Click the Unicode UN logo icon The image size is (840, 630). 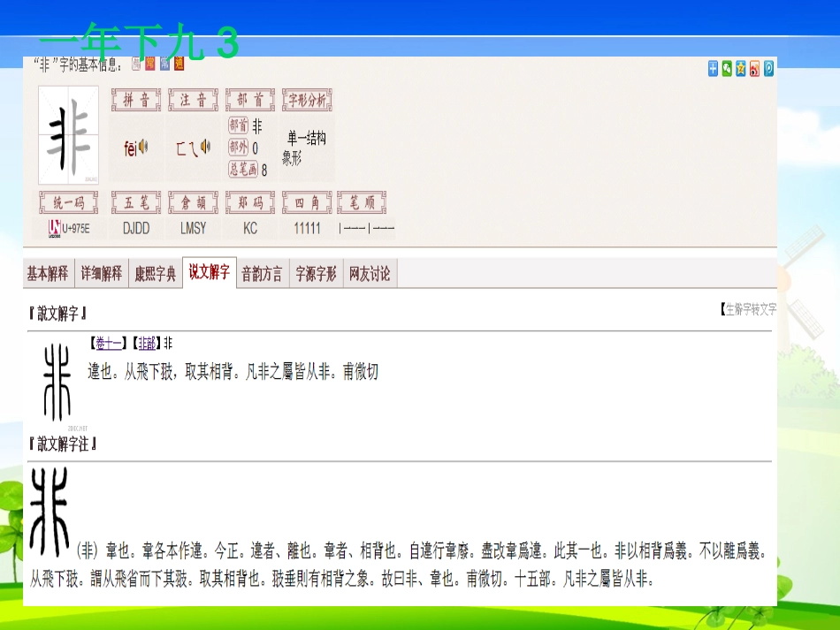click(54, 229)
